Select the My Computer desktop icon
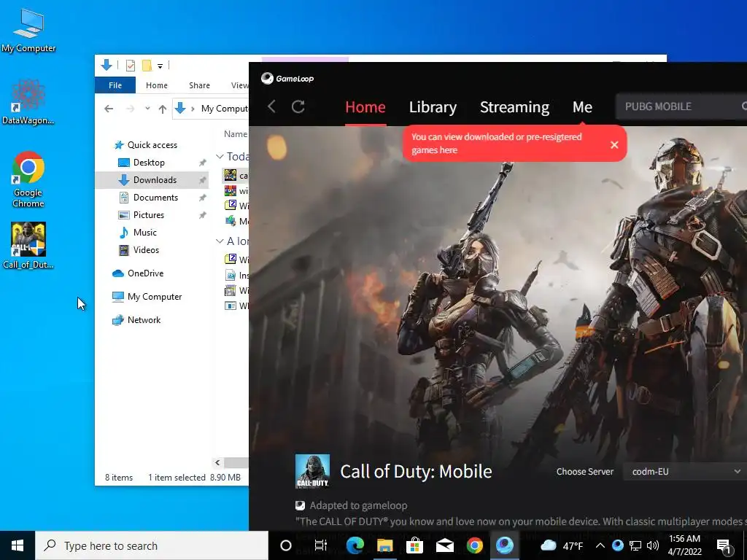747x560 pixels. (x=28, y=31)
